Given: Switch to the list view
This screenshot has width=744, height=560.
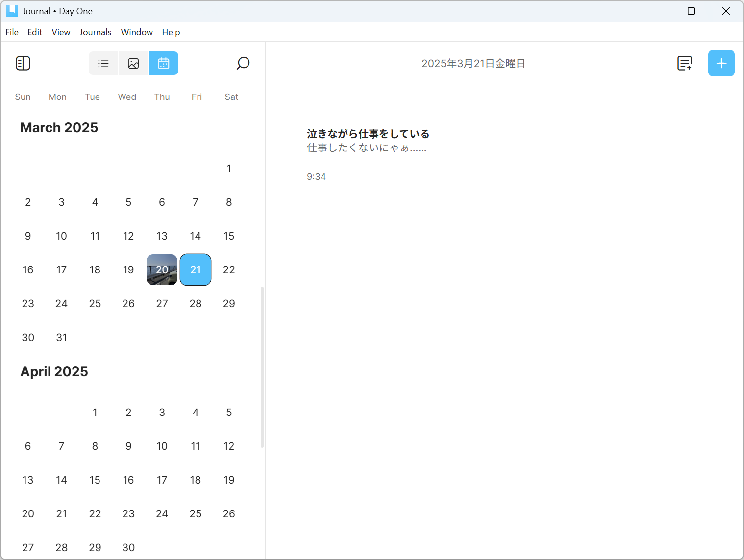Looking at the screenshot, I should [x=103, y=63].
